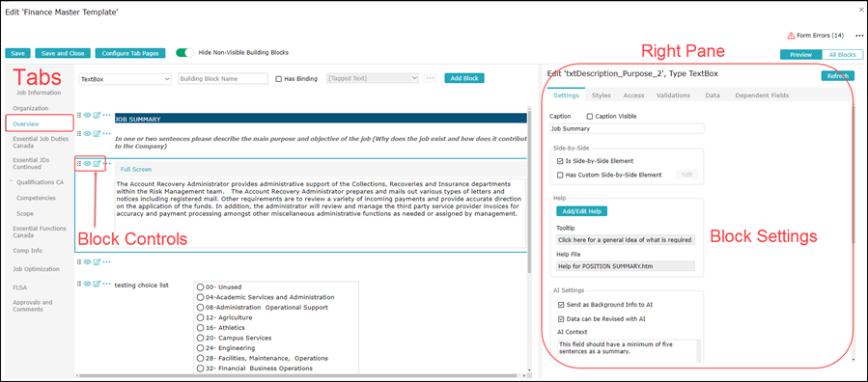The image size is (868, 382).
Task: Click the Add/Edit Help button
Action: click(582, 211)
